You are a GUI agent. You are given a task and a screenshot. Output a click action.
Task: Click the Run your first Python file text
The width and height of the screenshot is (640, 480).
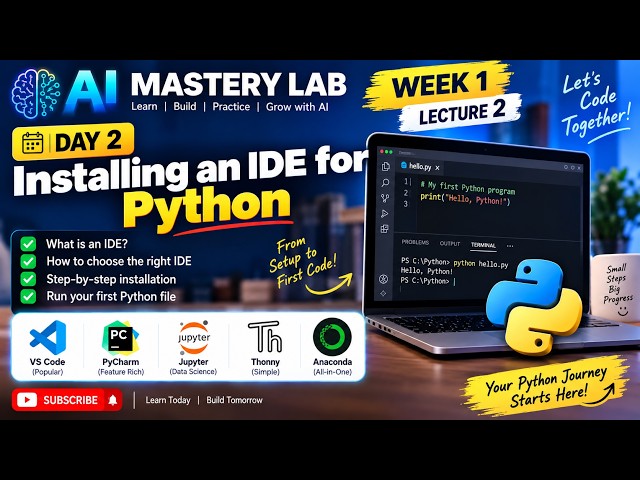(x=111, y=296)
